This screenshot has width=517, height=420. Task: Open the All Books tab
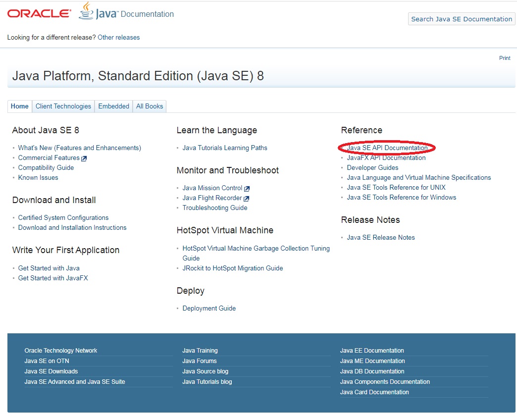(150, 106)
